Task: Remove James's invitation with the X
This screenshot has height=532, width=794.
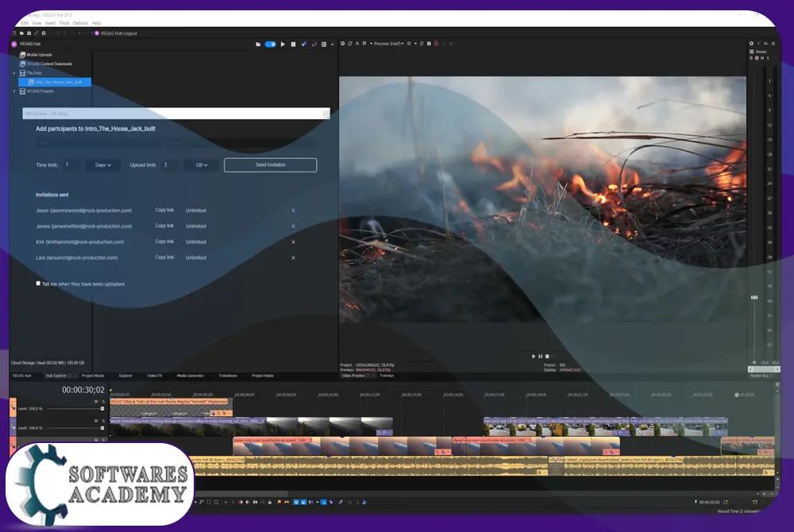Action: pos(293,226)
